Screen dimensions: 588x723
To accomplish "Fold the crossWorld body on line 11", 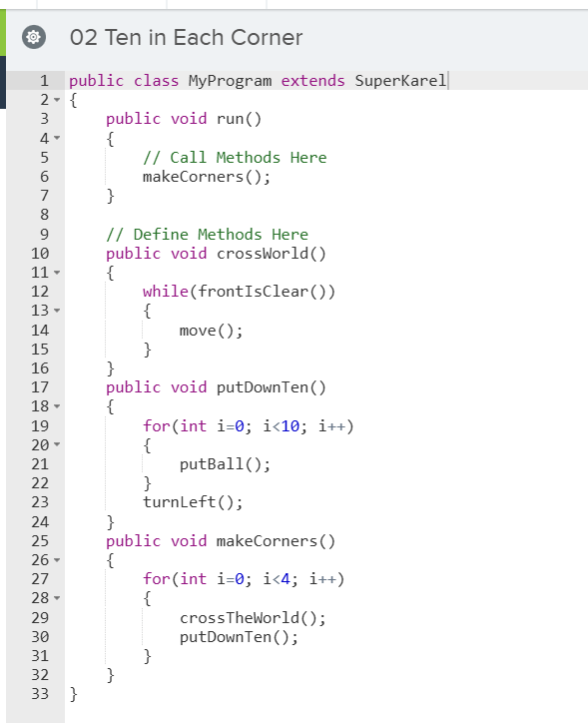I will 57,273.
